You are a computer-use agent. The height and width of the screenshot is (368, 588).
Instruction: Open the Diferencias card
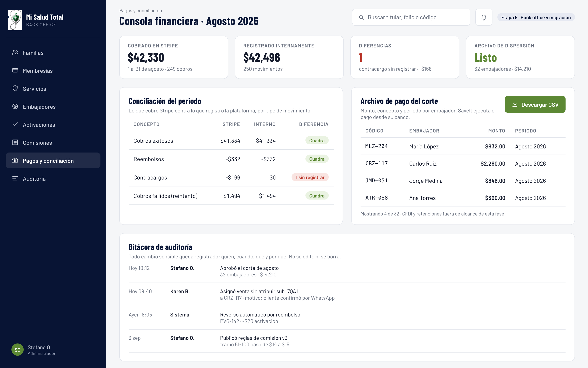[404, 57]
